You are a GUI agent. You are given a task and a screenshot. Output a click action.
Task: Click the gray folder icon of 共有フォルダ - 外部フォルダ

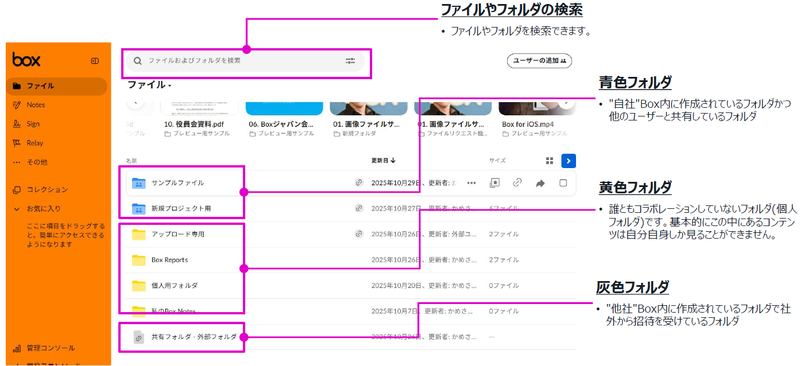138,337
